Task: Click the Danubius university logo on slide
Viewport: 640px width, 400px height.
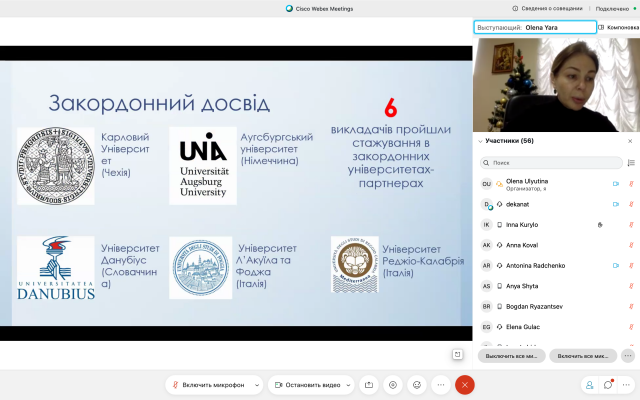Action: [56, 268]
